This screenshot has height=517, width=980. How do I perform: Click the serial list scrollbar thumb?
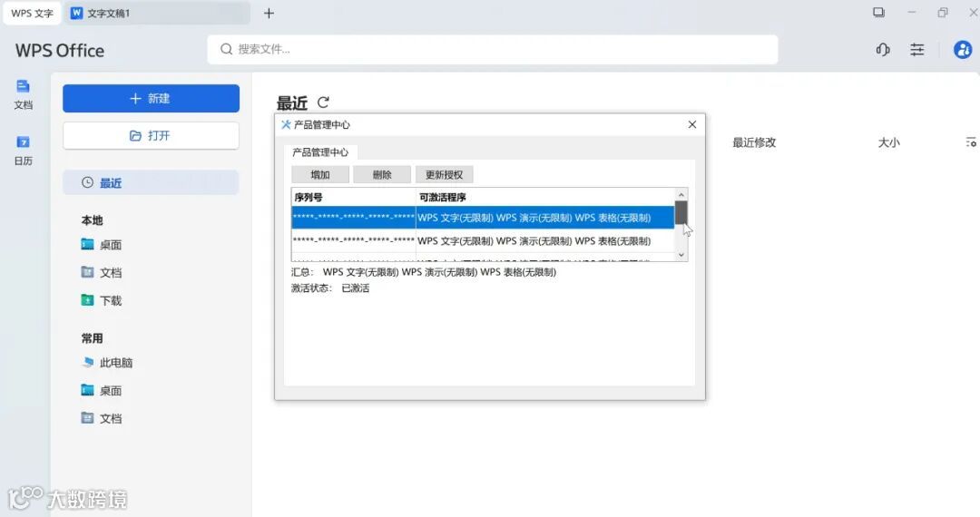point(681,213)
